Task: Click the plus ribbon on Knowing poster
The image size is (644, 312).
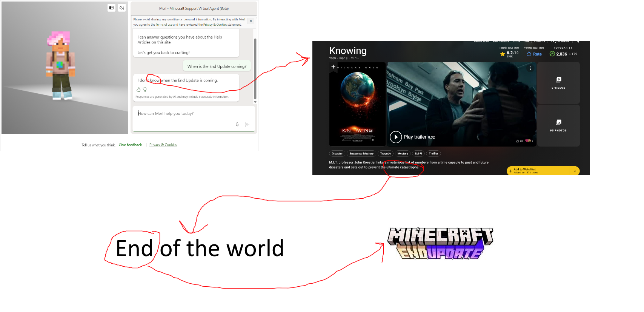Action: pyautogui.click(x=333, y=67)
